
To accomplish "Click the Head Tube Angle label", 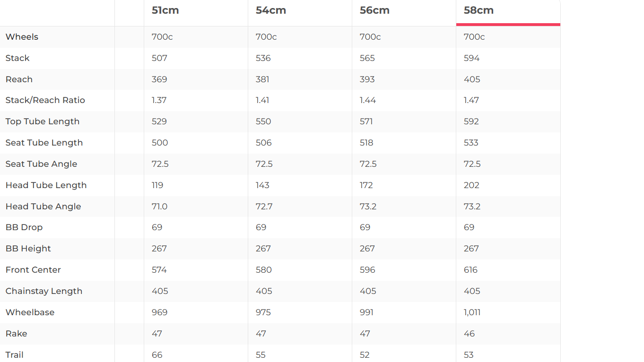I will point(43,207).
